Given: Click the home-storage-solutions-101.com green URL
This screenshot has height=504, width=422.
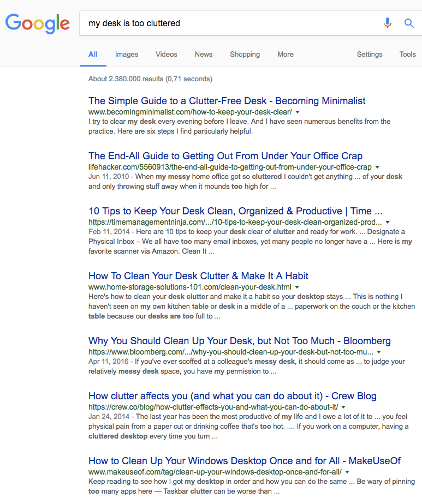Looking at the screenshot, I should pyautogui.click(x=190, y=287).
